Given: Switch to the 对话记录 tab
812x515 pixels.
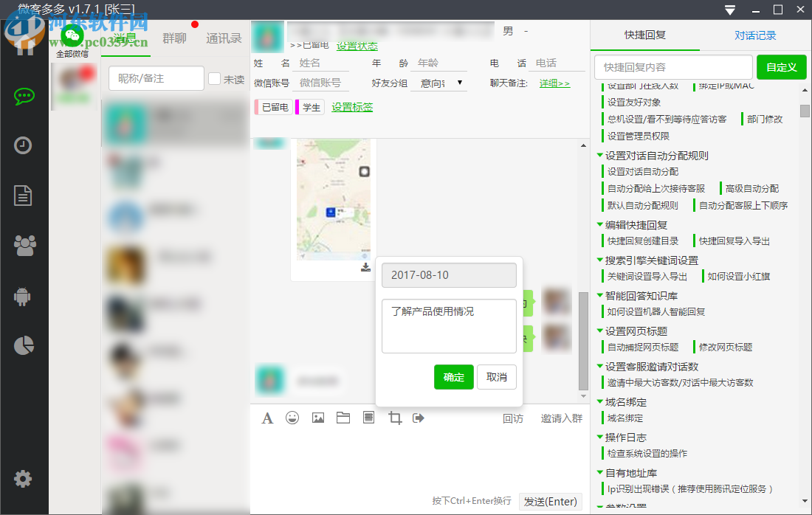Looking at the screenshot, I should tap(754, 35).
